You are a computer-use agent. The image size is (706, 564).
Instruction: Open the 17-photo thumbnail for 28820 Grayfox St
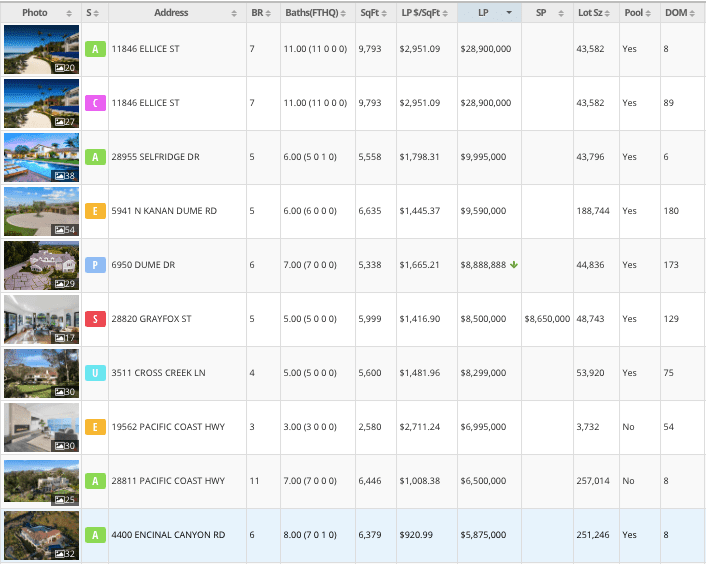41,320
